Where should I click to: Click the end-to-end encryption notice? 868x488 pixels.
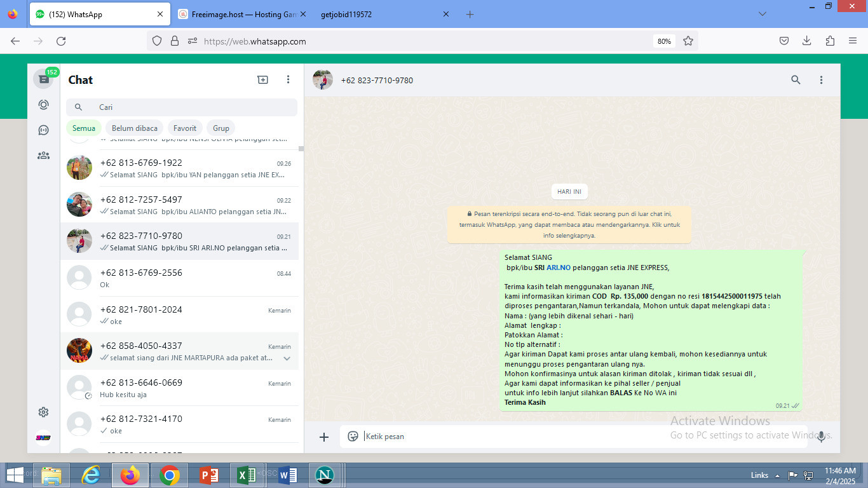pyautogui.click(x=569, y=224)
